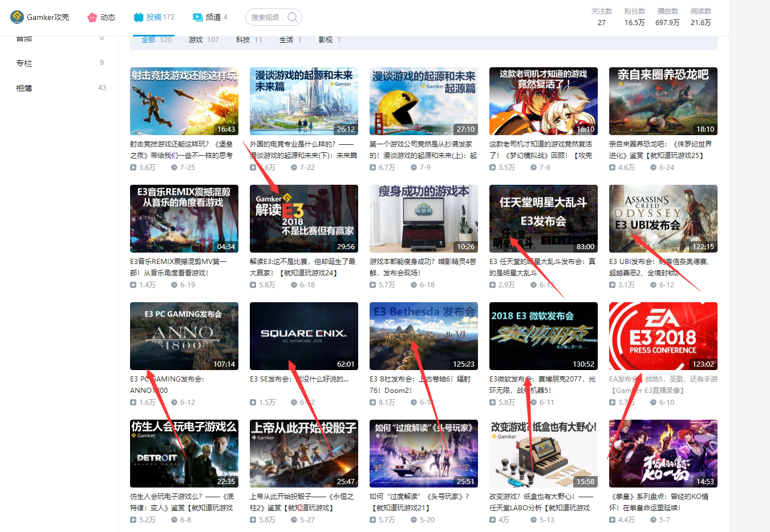Open the SQUARE ENIX showcase thumbnail
Screen dimensions: 770x532
pyautogui.click(x=304, y=336)
